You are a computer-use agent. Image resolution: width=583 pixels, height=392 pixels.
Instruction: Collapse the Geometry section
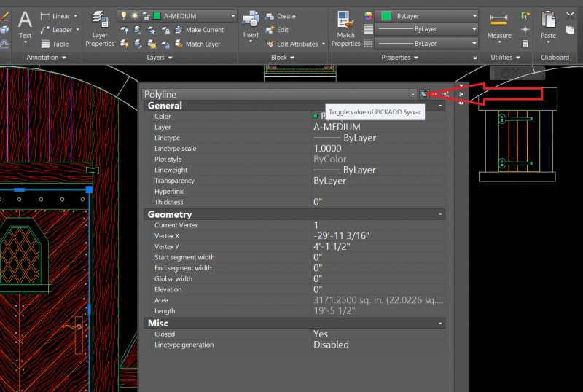point(440,215)
